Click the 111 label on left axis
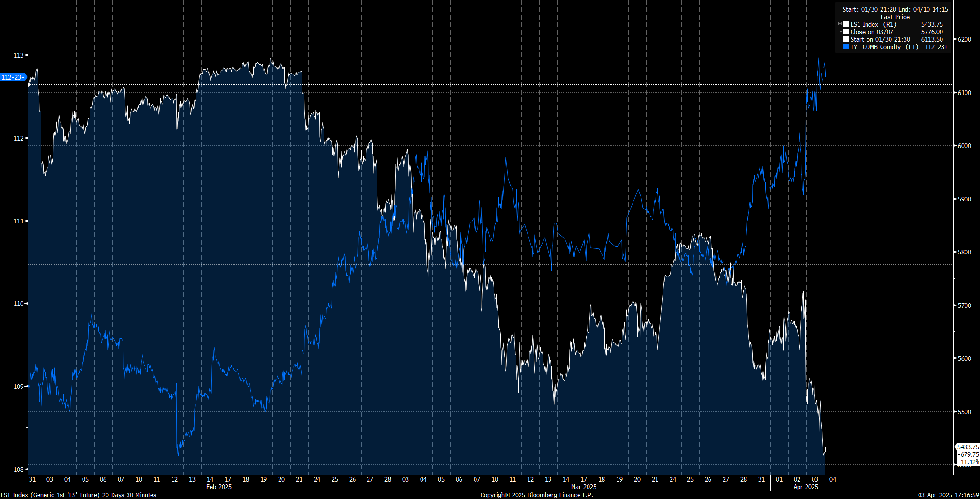The height and width of the screenshot is (499, 980). (18, 221)
